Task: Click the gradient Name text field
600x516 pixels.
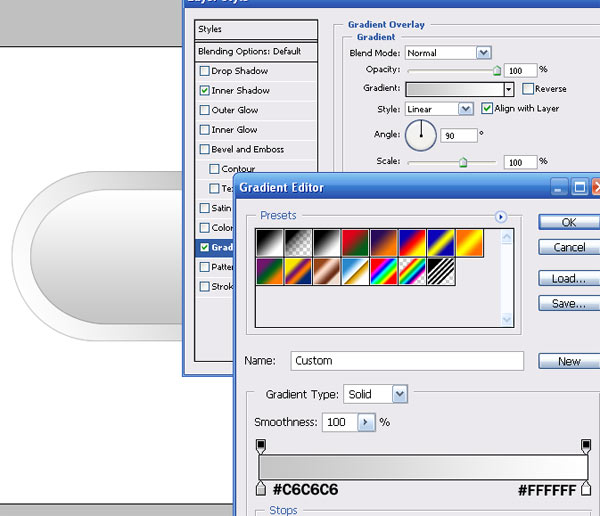Action: coord(407,361)
